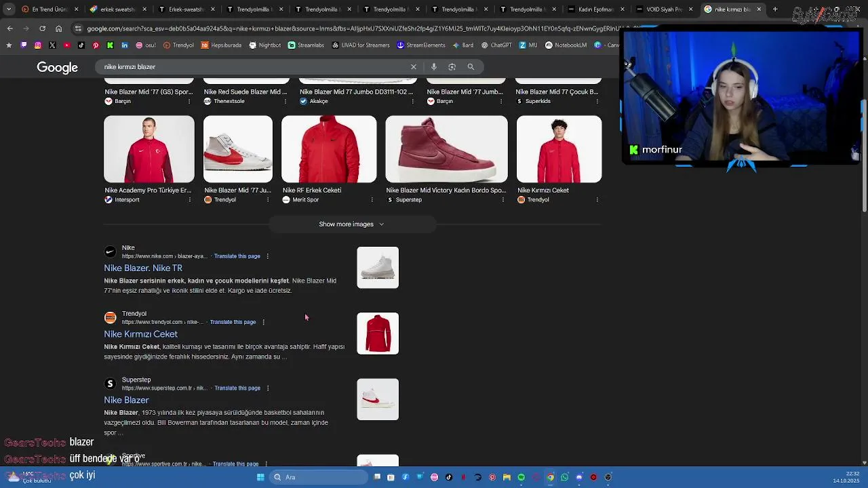Viewport: 868px width, 488px height.
Task: Open options for Nike Blazer Mid Victory image
Action: click(x=502, y=200)
